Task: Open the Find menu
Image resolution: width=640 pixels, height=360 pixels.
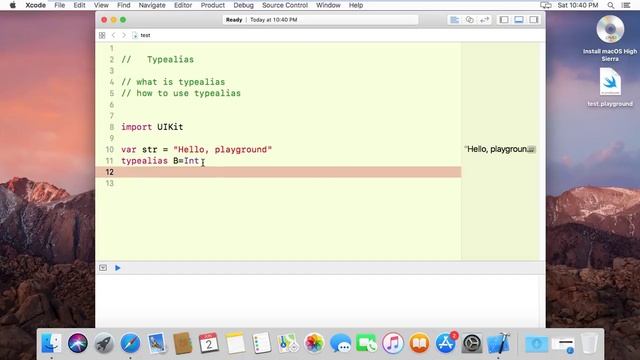Action: click(124, 5)
